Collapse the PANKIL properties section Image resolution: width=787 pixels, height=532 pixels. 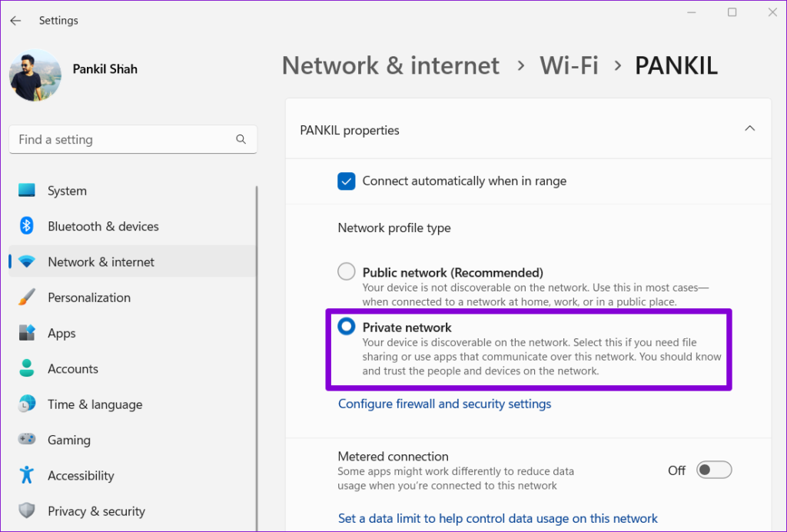pos(749,129)
